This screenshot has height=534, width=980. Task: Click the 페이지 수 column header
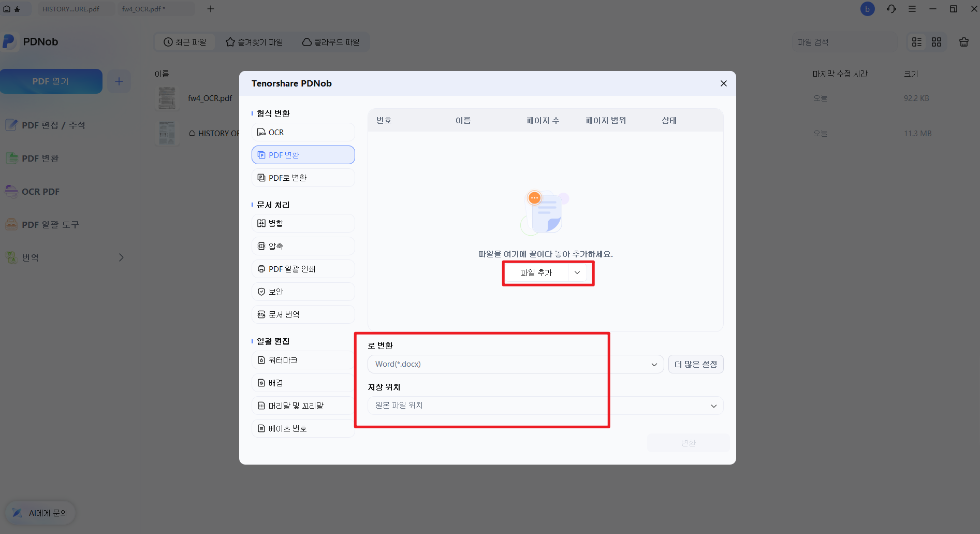543,120
